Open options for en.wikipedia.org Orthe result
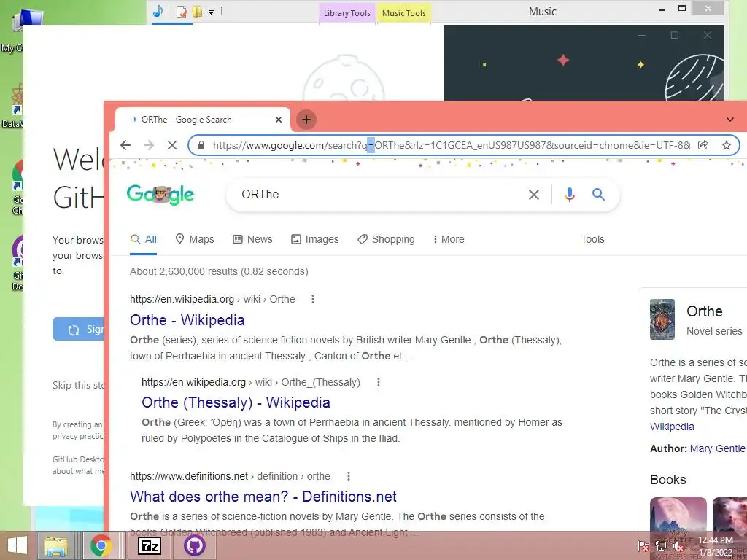This screenshot has width=747, height=560. pos(312,299)
